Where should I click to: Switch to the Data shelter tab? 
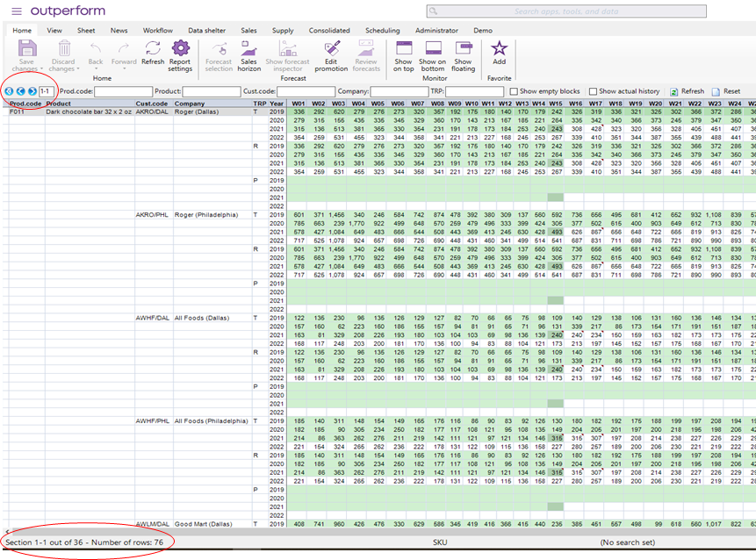206,30
